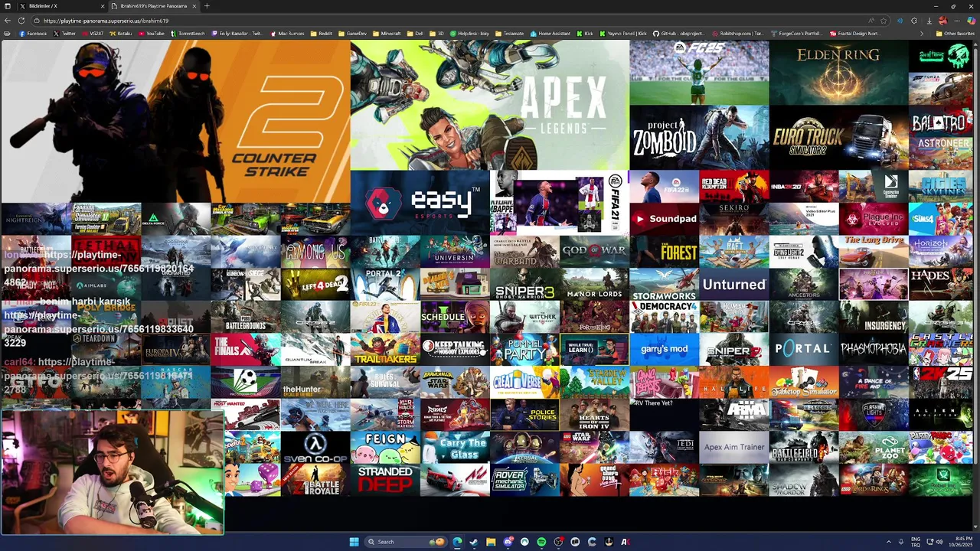This screenshot has width=980, height=551.
Task: Open the Phasmophobia tile
Action: (x=874, y=349)
